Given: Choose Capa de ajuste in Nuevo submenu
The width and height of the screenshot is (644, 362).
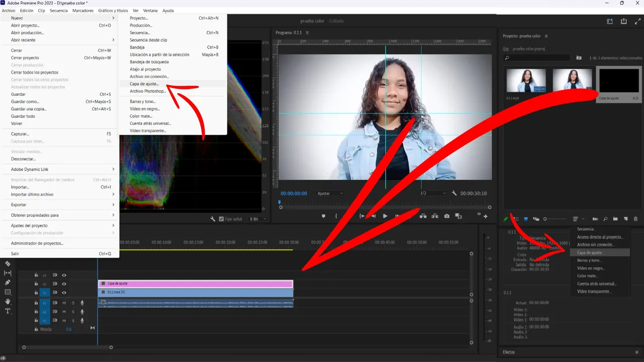Looking at the screenshot, I should [173, 84].
